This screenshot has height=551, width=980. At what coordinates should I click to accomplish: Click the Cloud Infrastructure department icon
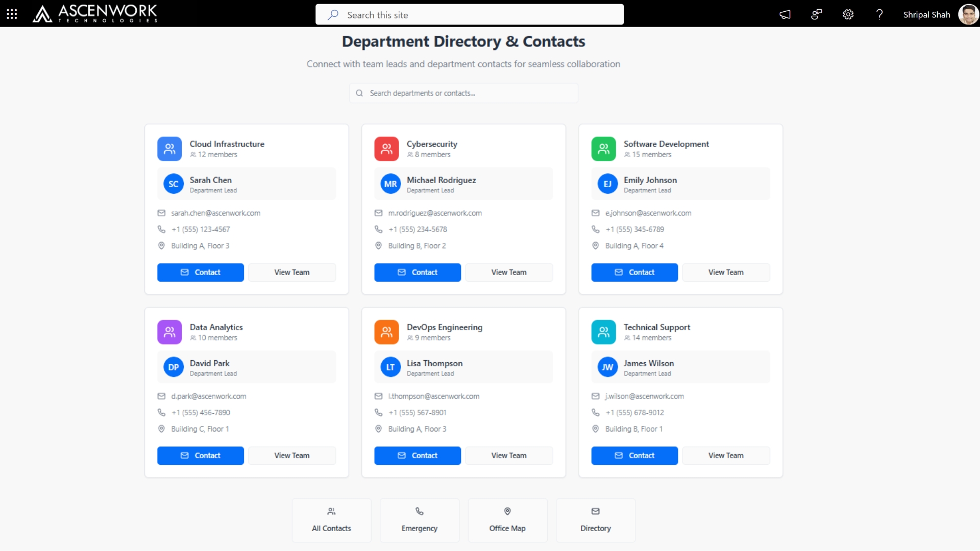(169, 149)
